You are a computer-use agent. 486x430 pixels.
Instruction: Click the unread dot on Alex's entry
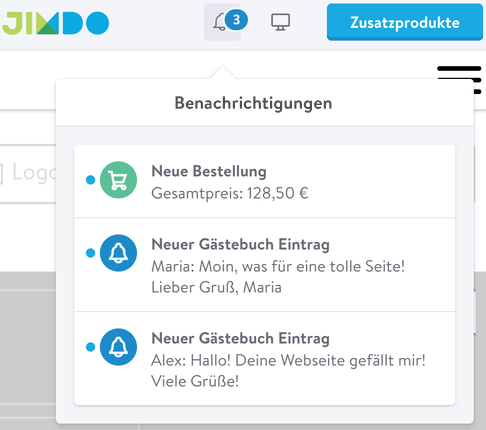tap(91, 347)
